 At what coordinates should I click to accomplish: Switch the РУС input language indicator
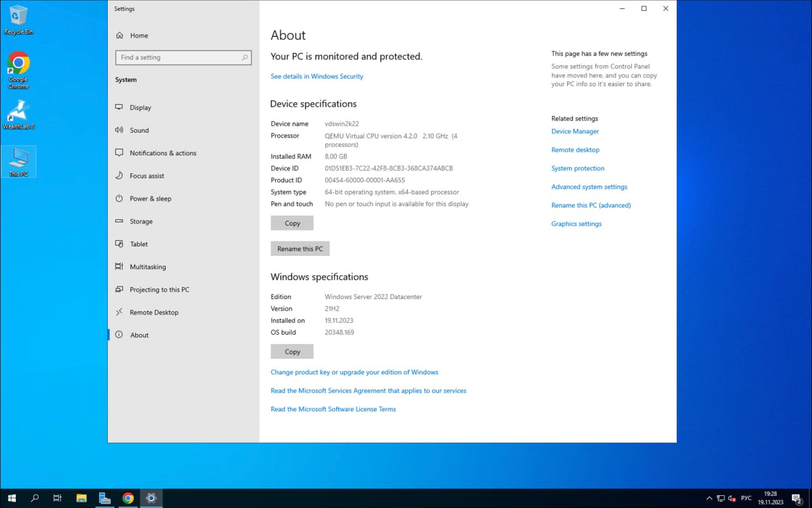(x=747, y=498)
